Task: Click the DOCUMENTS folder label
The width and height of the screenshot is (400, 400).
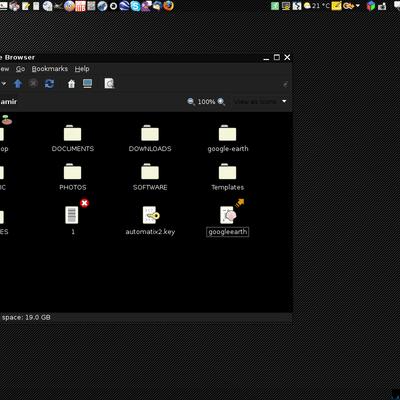Action: [x=73, y=149]
